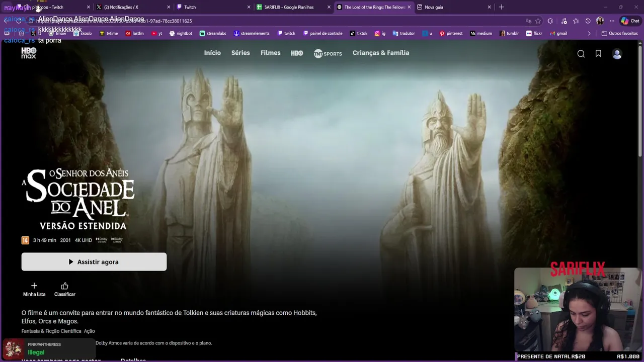The width and height of the screenshot is (644, 362).
Task: Open the Ação genre link
Action: pos(89,331)
